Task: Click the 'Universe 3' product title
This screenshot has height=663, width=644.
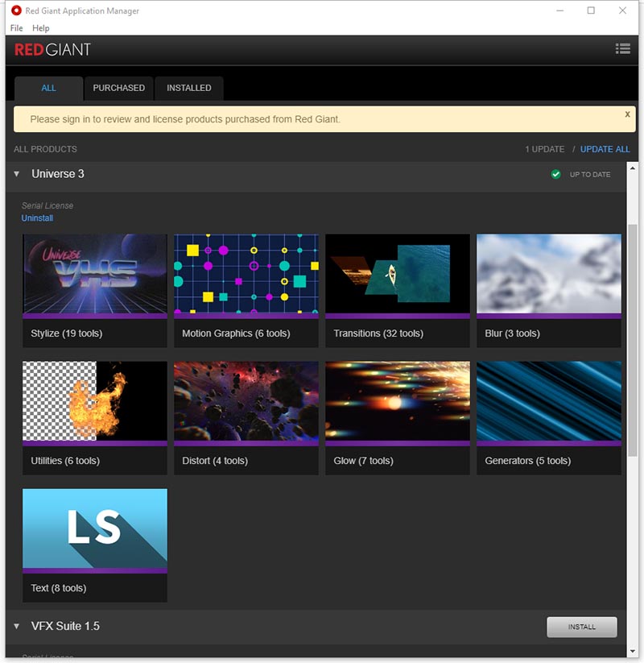Action: coord(58,174)
